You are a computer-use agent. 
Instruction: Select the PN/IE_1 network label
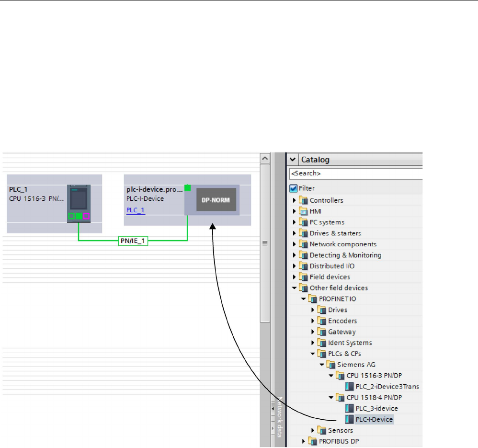click(x=133, y=241)
